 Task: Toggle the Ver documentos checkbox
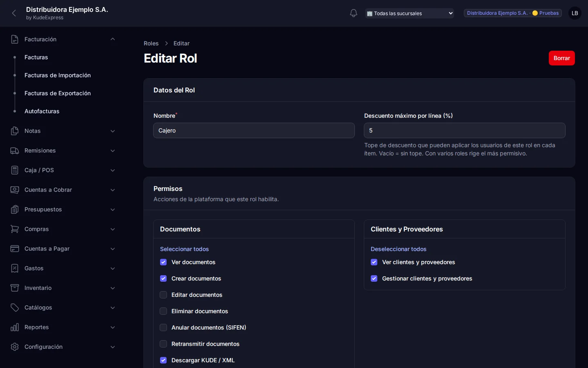163,262
